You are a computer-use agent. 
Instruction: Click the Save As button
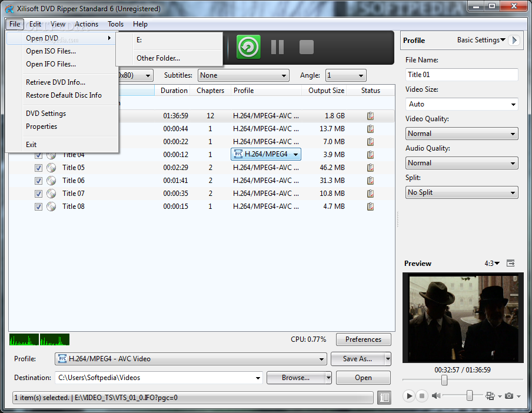point(358,359)
